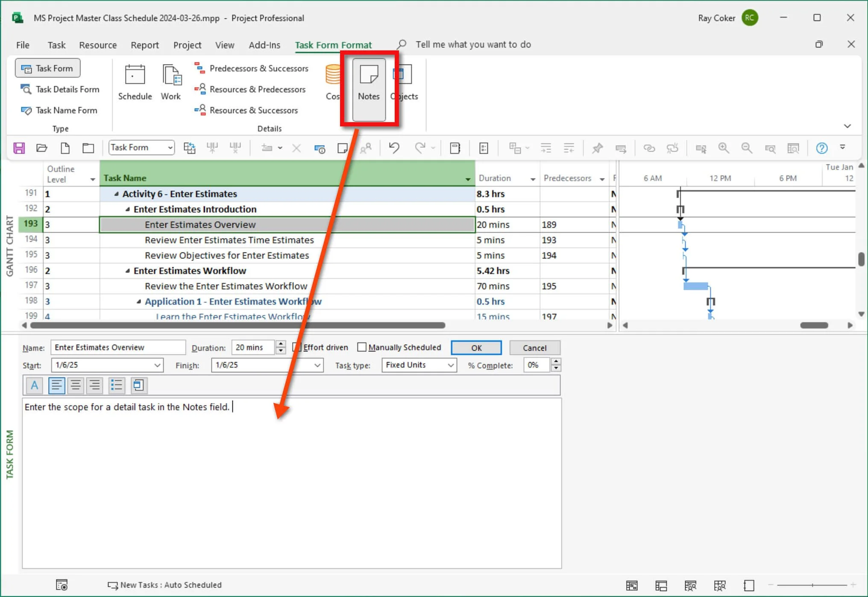Open the Resource ribbon tab
The height and width of the screenshot is (597, 868).
[x=98, y=45]
